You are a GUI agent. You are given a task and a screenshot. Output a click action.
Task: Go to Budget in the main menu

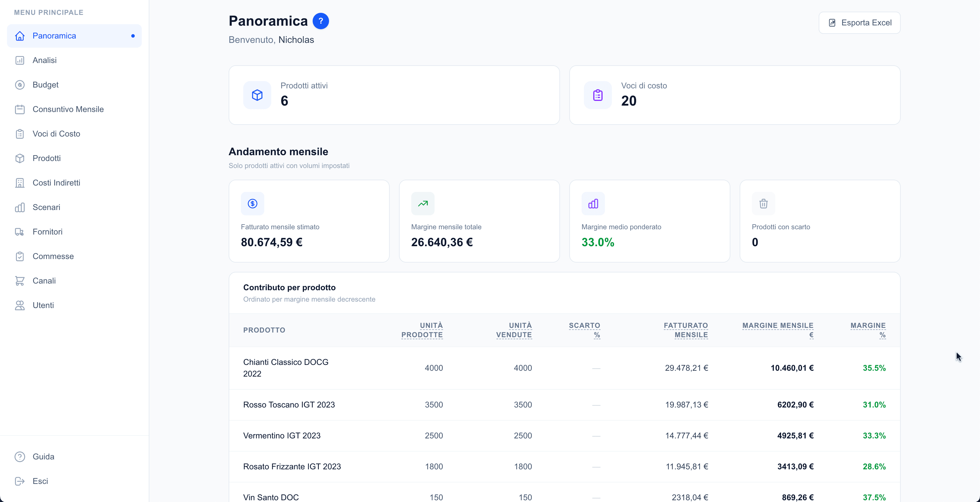coord(74,85)
